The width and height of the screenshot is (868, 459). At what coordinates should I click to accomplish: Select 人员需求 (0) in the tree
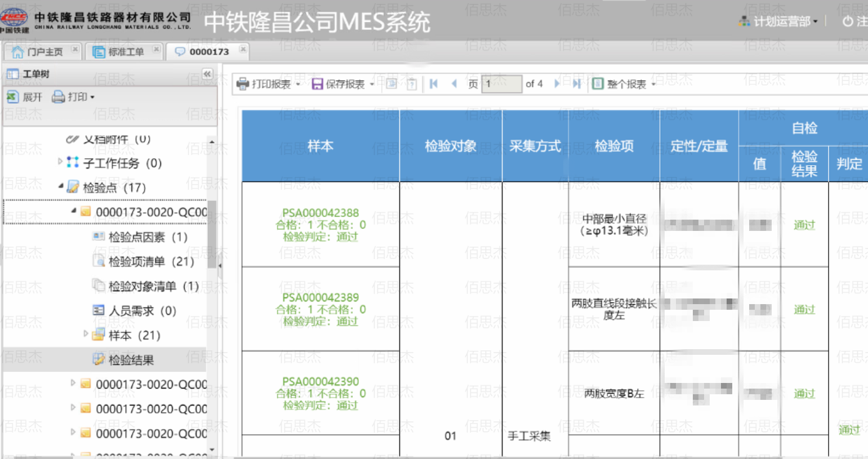pyautogui.click(x=143, y=311)
